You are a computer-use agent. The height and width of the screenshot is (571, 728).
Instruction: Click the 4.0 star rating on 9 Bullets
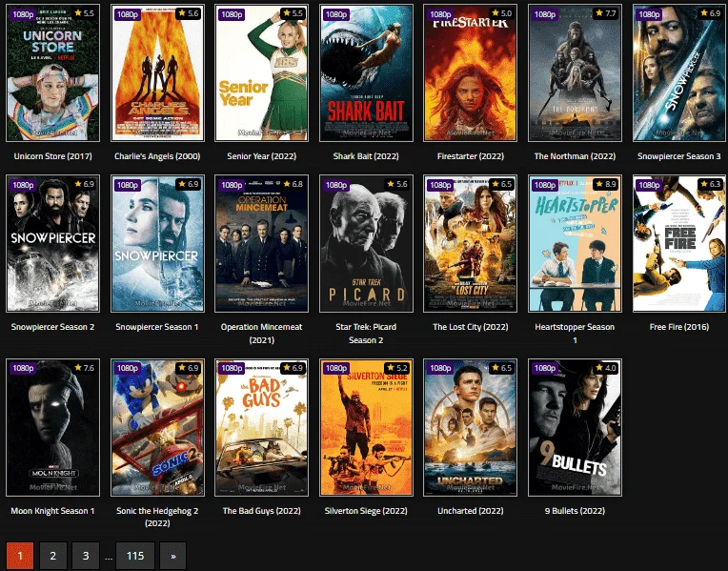605,368
